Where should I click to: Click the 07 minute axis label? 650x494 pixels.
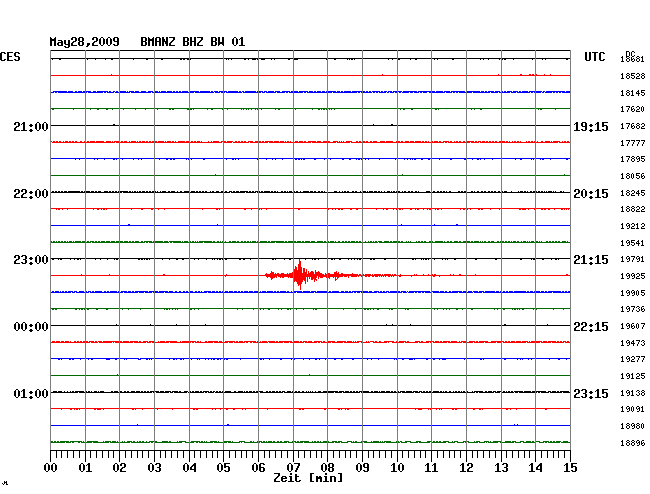coord(293,468)
